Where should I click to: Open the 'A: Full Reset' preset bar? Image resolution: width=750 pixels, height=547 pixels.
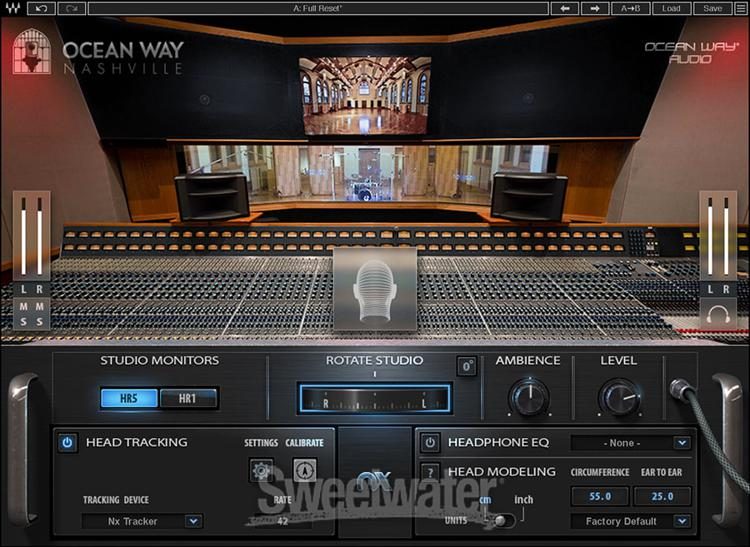click(318, 9)
